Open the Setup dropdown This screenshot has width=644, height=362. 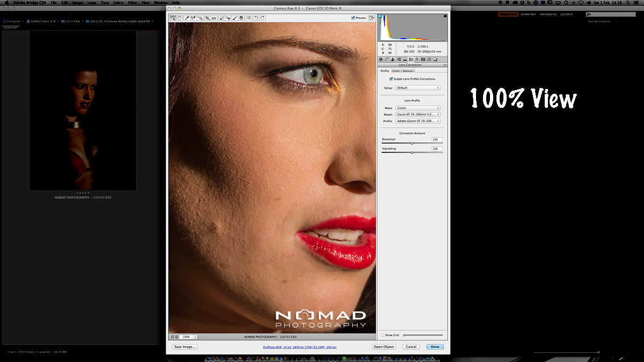coord(418,87)
